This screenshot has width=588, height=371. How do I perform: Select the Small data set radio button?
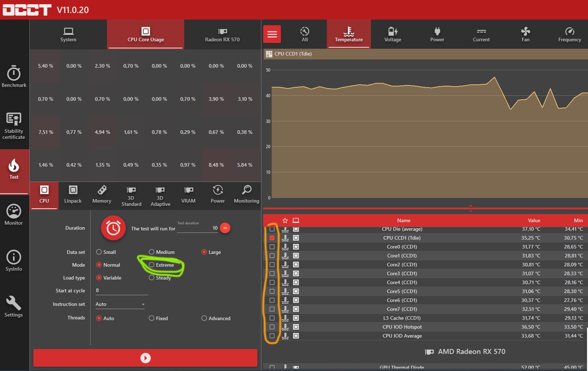[99, 252]
